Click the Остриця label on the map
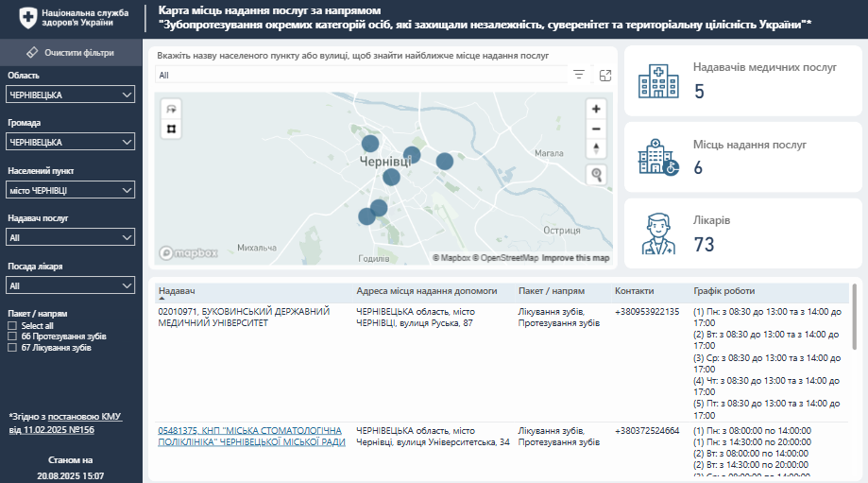868x483 pixels. click(562, 230)
